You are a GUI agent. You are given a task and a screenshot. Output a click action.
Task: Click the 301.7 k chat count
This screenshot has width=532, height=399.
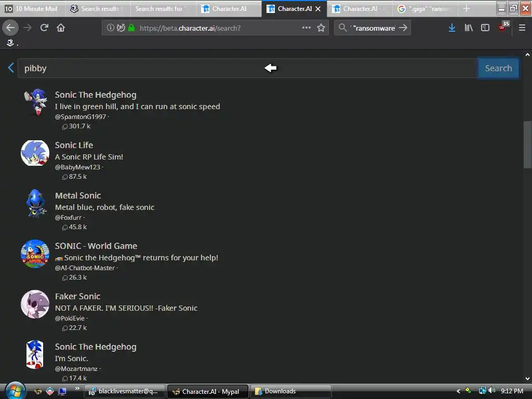point(76,126)
